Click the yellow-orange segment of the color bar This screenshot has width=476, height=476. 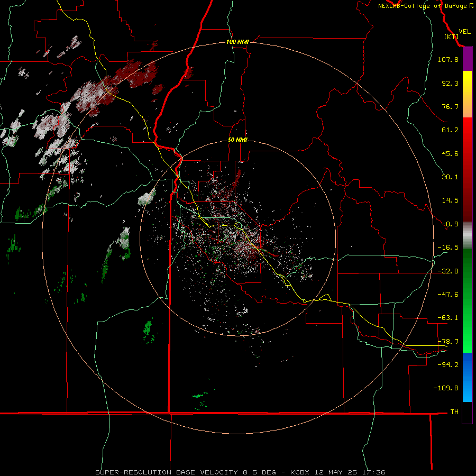[467, 94]
